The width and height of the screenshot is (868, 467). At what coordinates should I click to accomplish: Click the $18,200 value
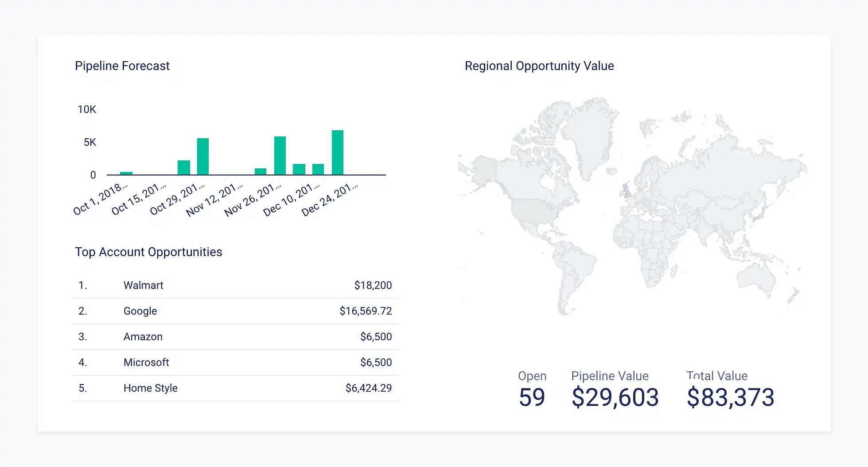(373, 285)
